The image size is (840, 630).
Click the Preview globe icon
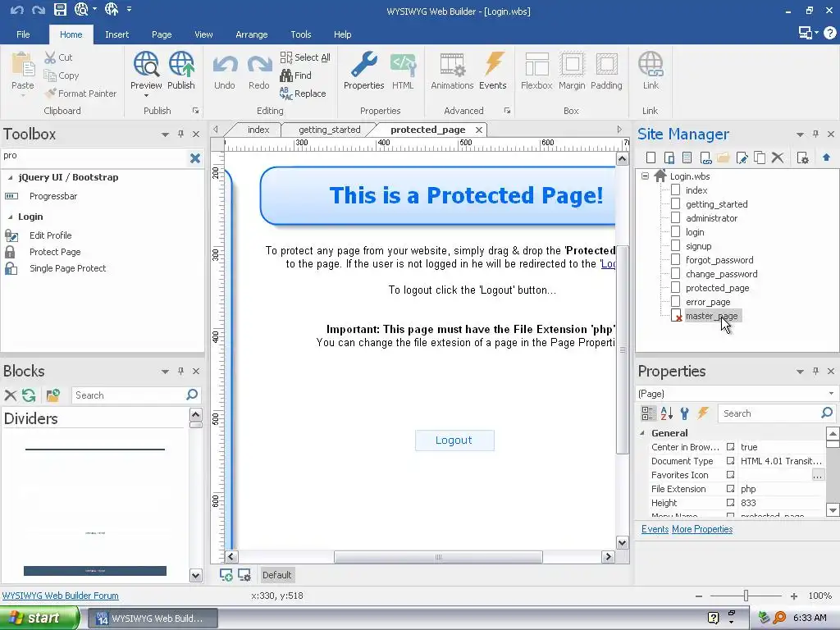(146, 64)
